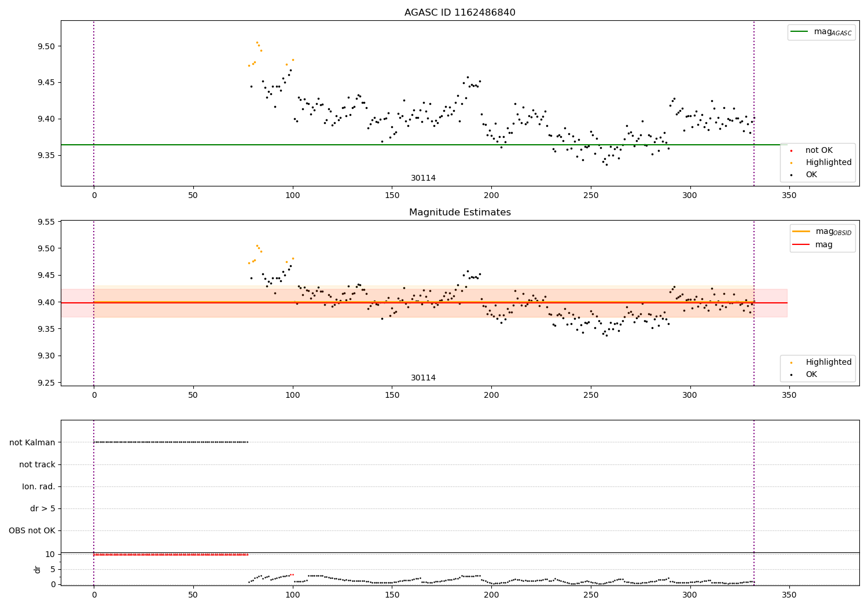Click the 'not track' axis label
The image size is (868, 608).
click(x=37, y=464)
